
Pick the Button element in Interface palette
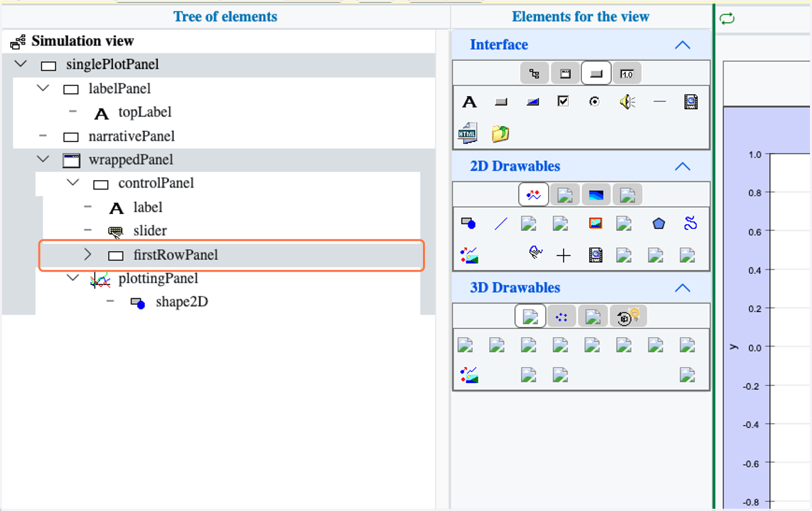501,102
